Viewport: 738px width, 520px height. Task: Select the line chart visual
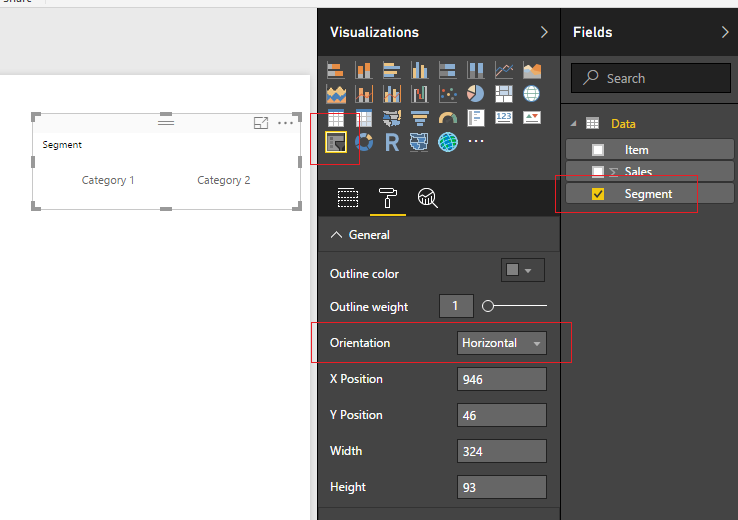pyautogui.click(x=504, y=71)
